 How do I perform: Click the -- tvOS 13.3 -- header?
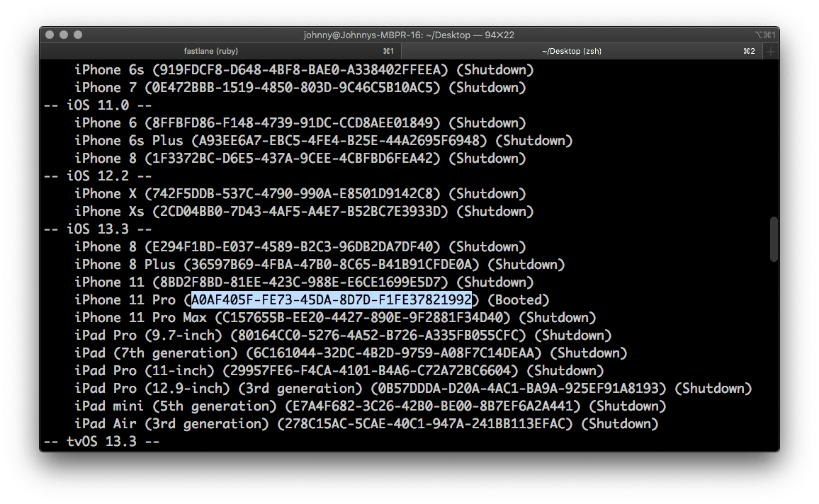pos(102,442)
